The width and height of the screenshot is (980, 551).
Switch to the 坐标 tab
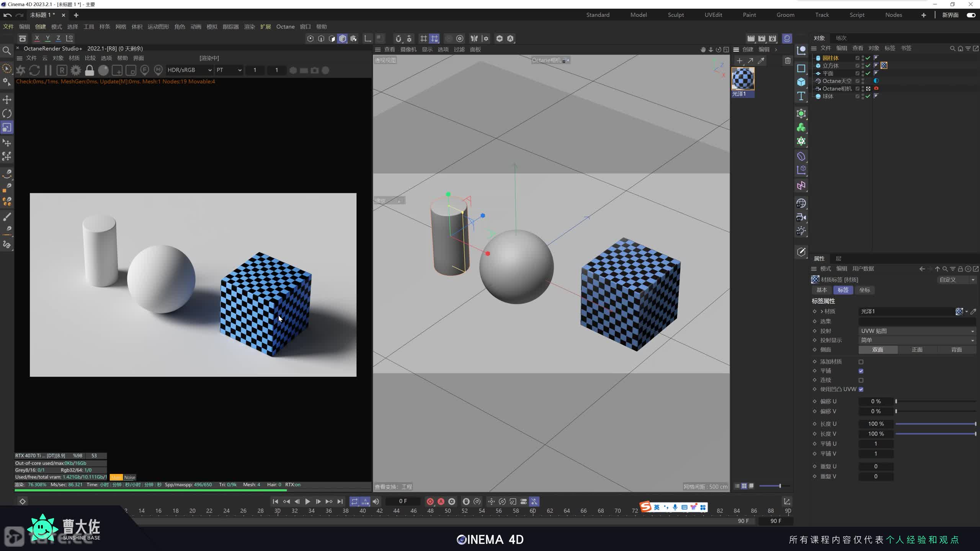point(864,290)
